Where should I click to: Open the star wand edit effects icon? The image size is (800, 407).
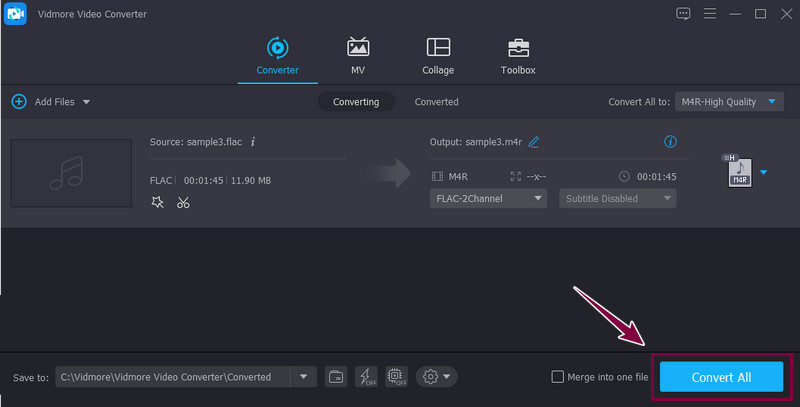coord(157,203)
